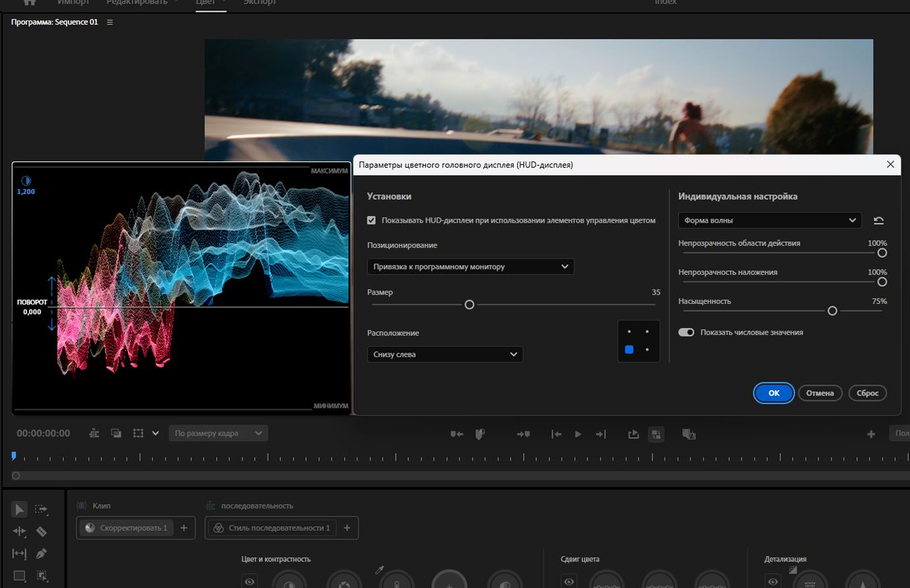Image resolution: width=910 pixels, height=588 pixels.
Task: Uncheck Показывать HUD-дисплеи checkbox
Action: (371, 220)
